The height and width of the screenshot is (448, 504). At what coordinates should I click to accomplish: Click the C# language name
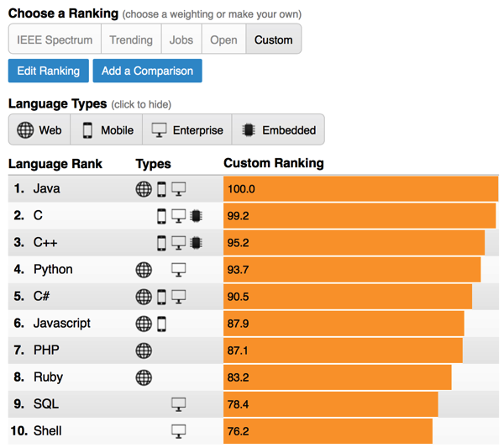[41, 296]
